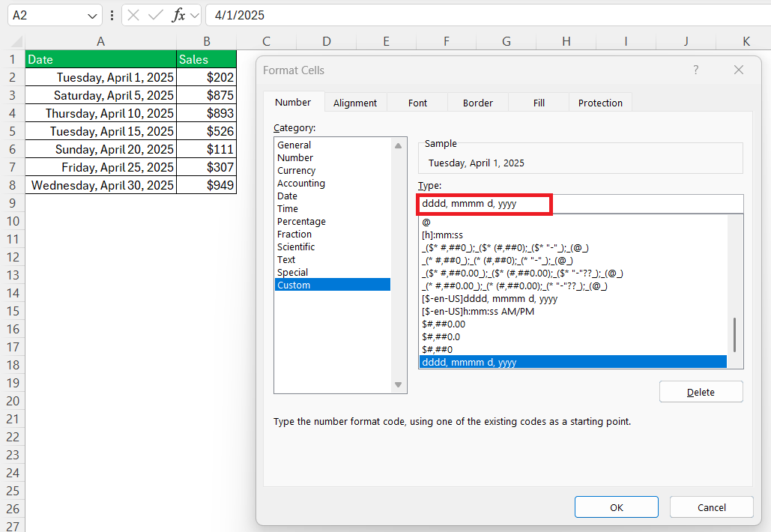Viewport: 771px width, 532px height.
Task: Click the Cancel button
Action: tap(712, 507)
